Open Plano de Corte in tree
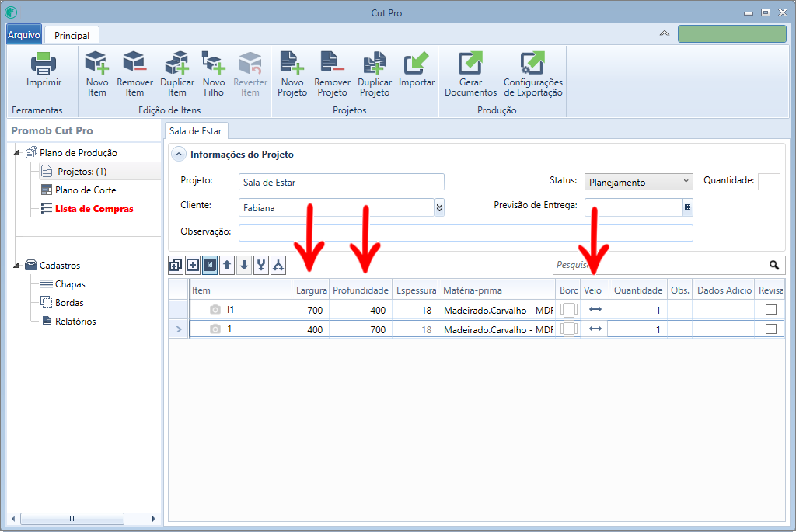Viewport: 796px width, 532px height. 86,190
